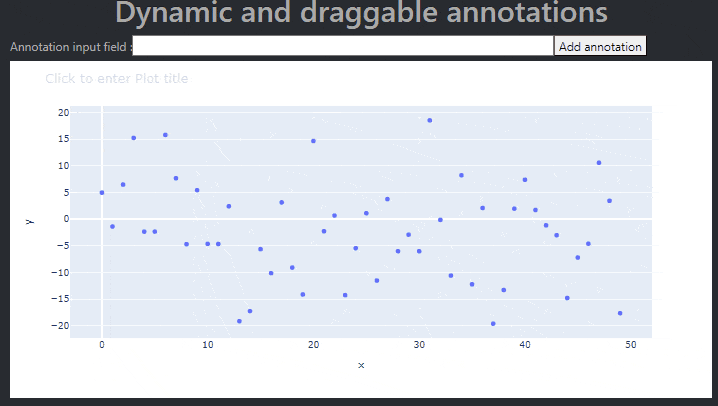Click the y-axis tick label 20
The width and height of the screenshot is (718, 406).
tap(64, 113)
